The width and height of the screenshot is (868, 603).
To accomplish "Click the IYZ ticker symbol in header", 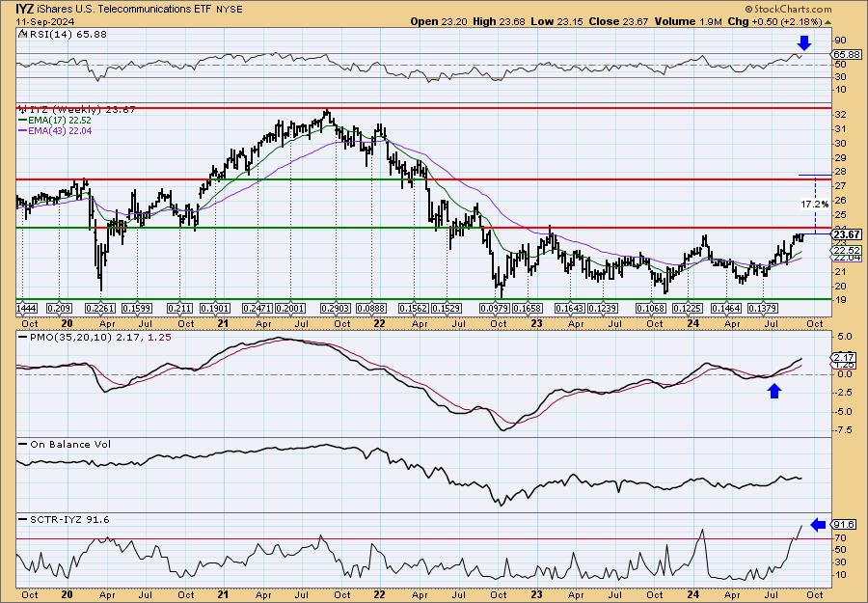I will click(23, 9).
